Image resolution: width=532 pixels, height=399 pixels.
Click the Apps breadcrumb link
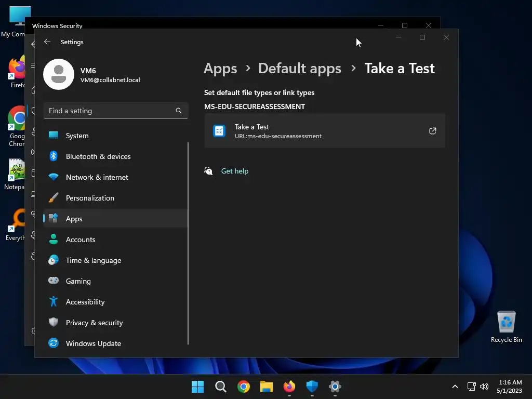click(x=220, y=68)
